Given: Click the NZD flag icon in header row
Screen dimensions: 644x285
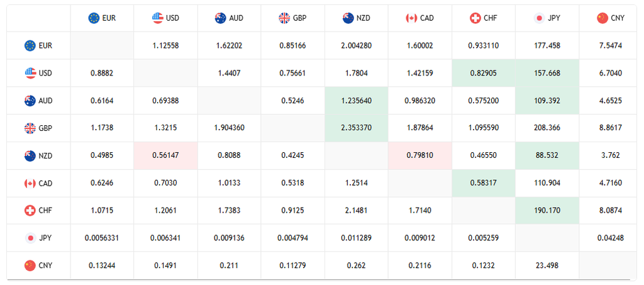Looking at the screenshot, I should pyautogui.click(x=348, y=18).
